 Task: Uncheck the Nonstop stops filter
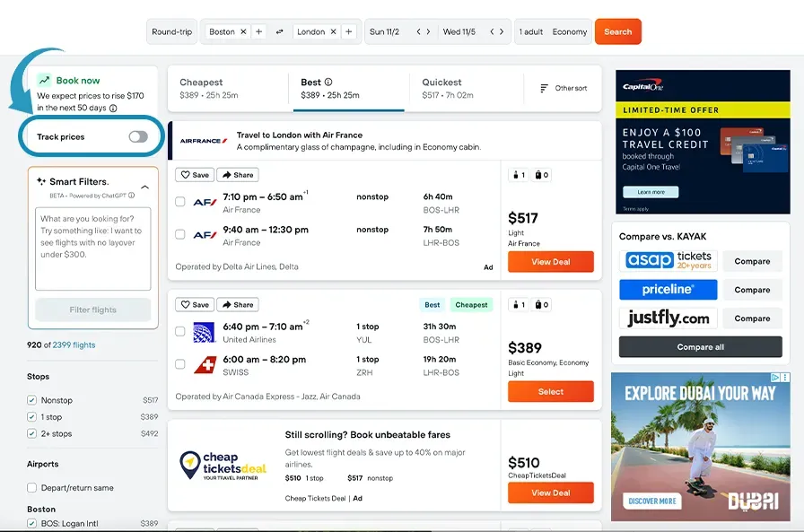(x=32, y=400)
